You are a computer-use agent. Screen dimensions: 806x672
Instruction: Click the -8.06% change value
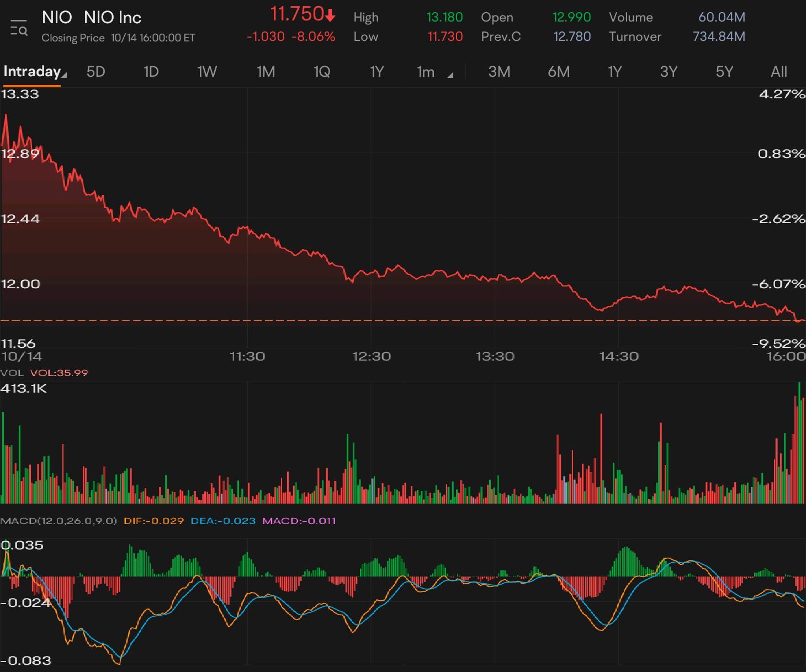click(314, 36)
